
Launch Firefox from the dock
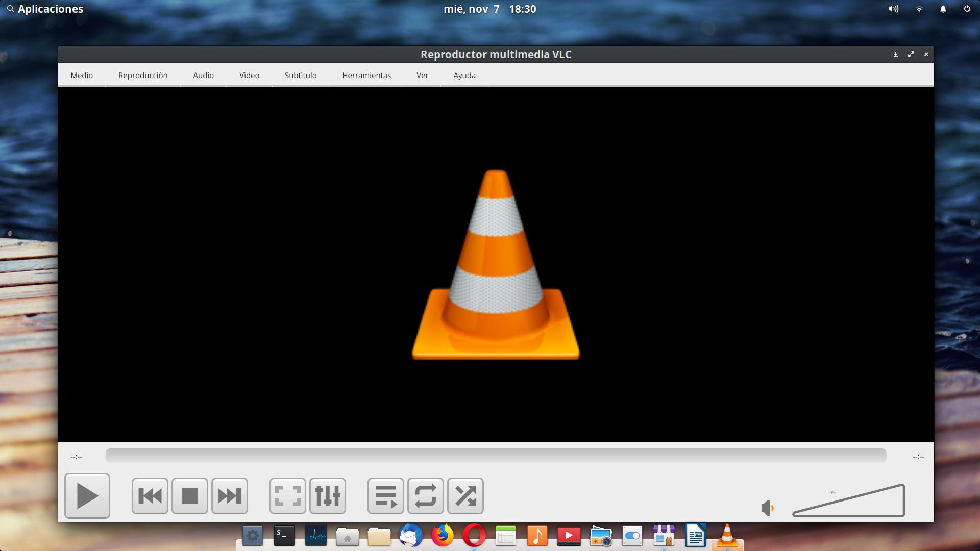pos(443,536)
